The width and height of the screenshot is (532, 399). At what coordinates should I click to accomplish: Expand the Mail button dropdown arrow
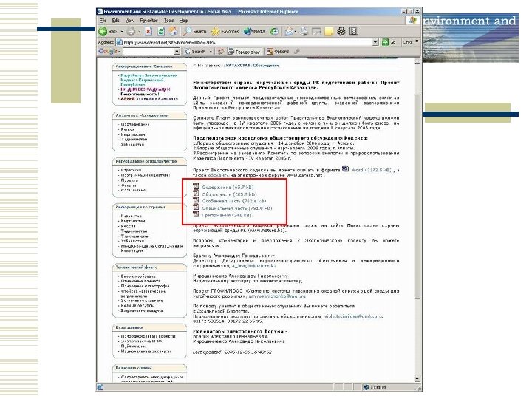click(x=296, y=32)
